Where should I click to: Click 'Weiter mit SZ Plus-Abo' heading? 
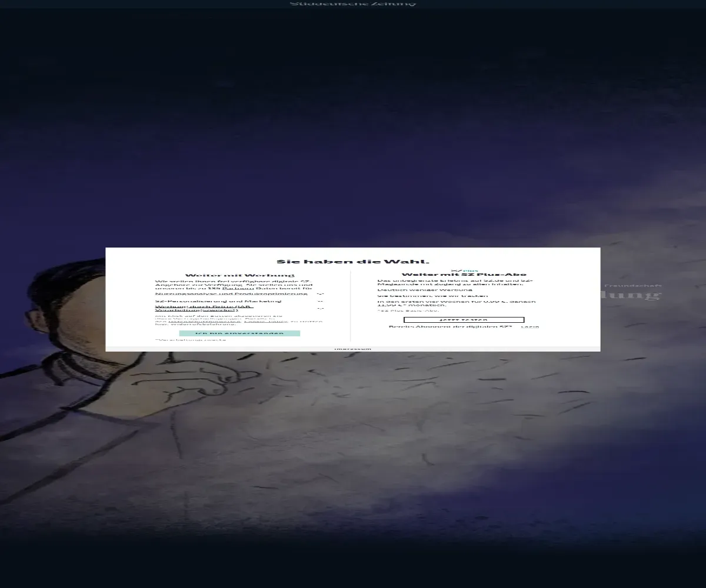[464, 275]
